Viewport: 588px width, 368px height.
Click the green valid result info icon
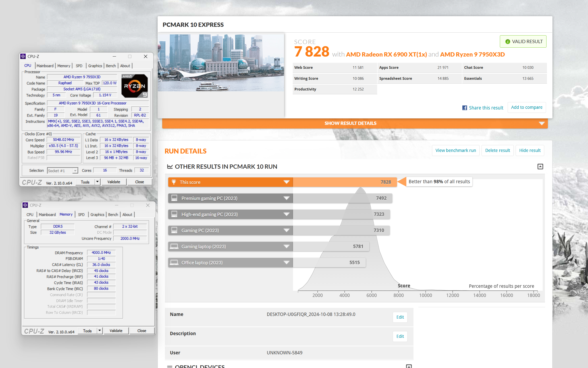click(x=507, y=42)
